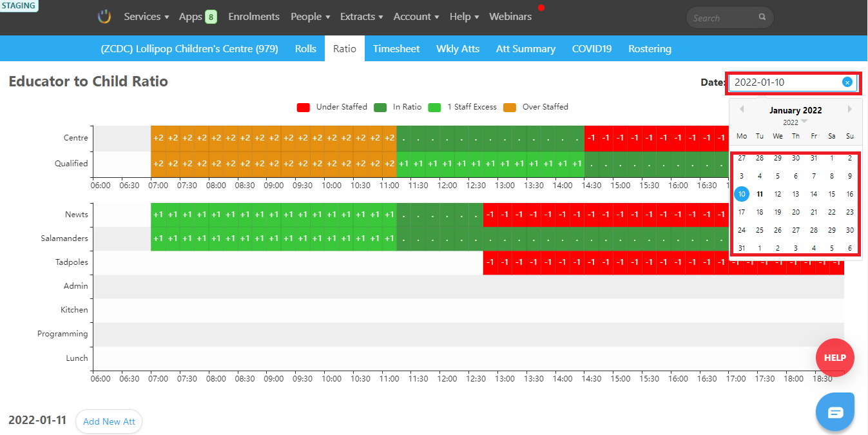This screenshot has height=435, width=868.
Task: Switch to the Wkly Atts tab
Action: 458,48
